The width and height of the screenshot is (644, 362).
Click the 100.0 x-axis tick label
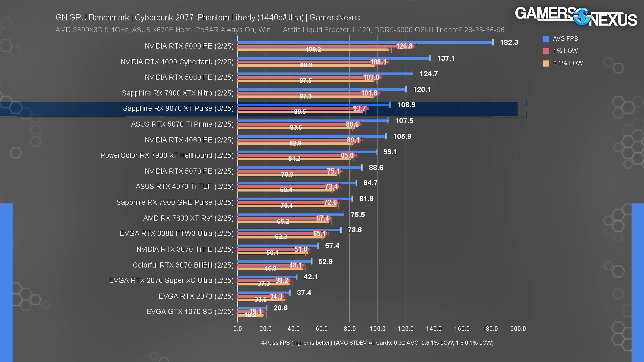click(378, 329)
